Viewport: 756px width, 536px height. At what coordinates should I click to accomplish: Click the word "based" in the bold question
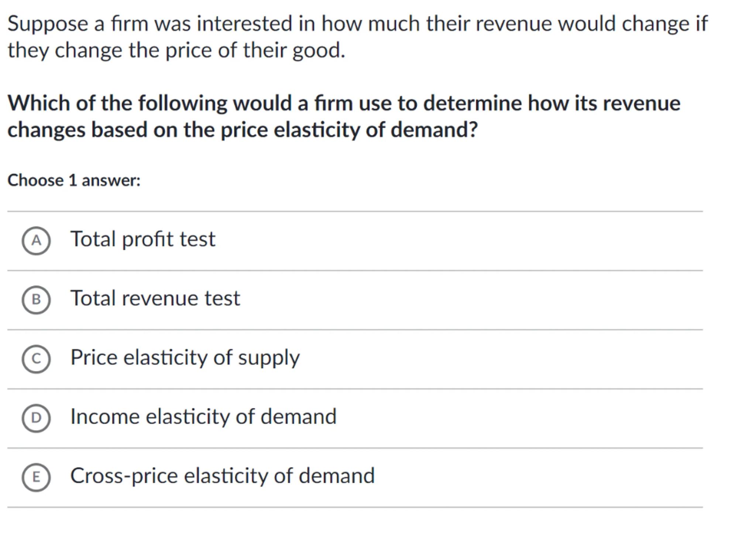point(119,130)
